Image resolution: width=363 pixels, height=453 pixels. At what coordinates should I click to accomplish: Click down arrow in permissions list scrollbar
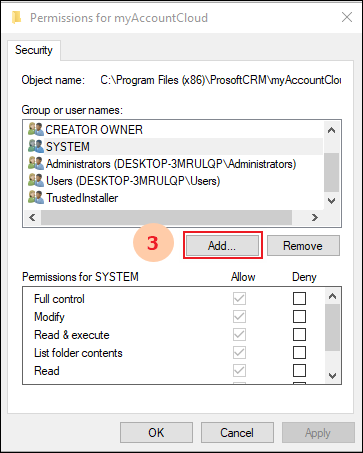[x=332, y=376]
